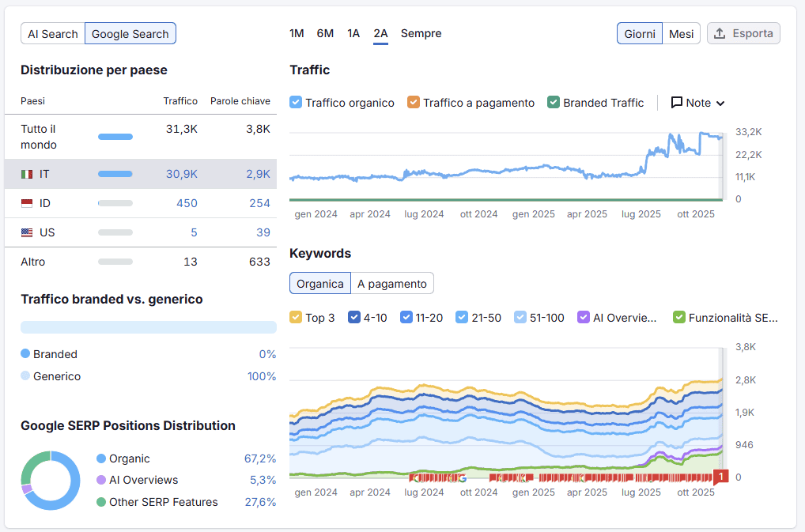Switch chart granularity to Giorni
Viewport: 805px width, 532px height.
[640, 34]
